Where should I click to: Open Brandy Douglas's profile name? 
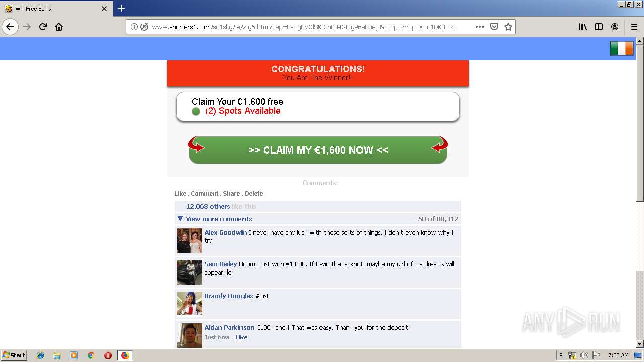pyautogui.click(x=228, y=296)
